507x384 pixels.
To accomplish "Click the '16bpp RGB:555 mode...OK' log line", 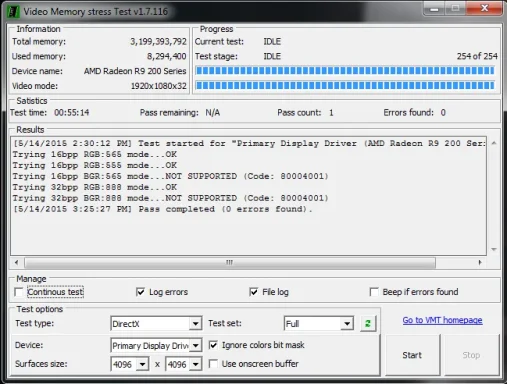I will tap(95, 166).
